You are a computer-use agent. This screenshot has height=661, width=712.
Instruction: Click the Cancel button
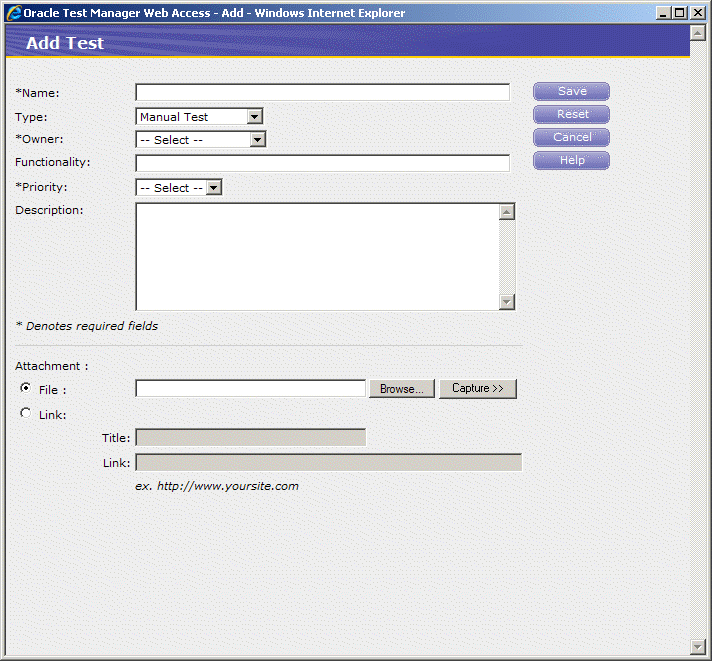coord(571,137)
